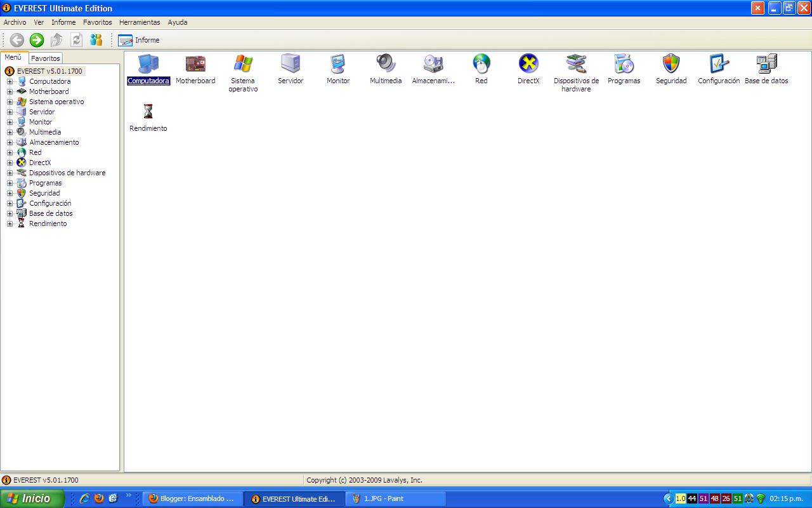
Task: Open the Programas icon in main panel
Action: (x=624, y=64)
